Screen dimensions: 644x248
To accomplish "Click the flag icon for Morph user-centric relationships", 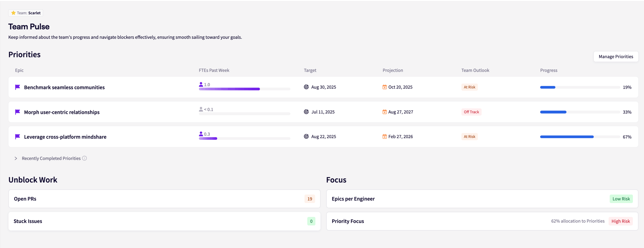I will (18, 112).
